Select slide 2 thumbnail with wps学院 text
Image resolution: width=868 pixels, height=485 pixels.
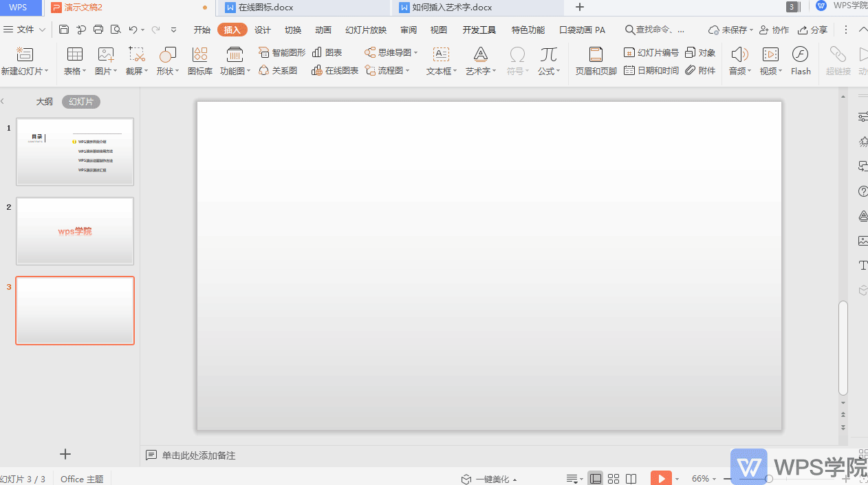coord(74,230)
